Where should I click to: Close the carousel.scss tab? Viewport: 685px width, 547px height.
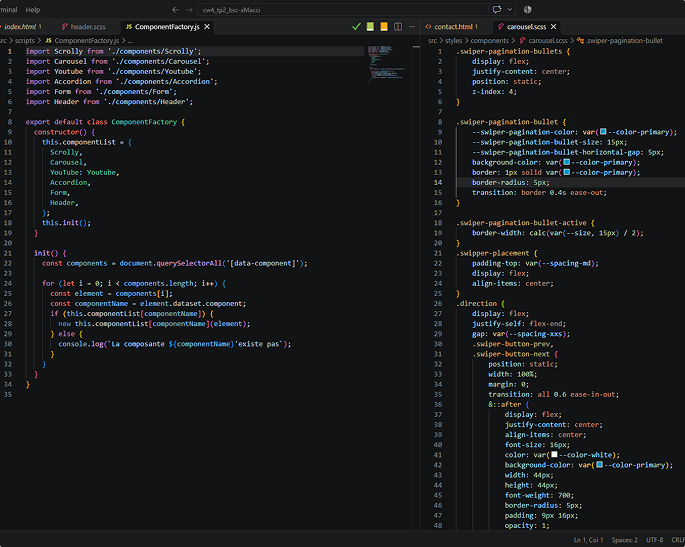(x=554, y=27)
